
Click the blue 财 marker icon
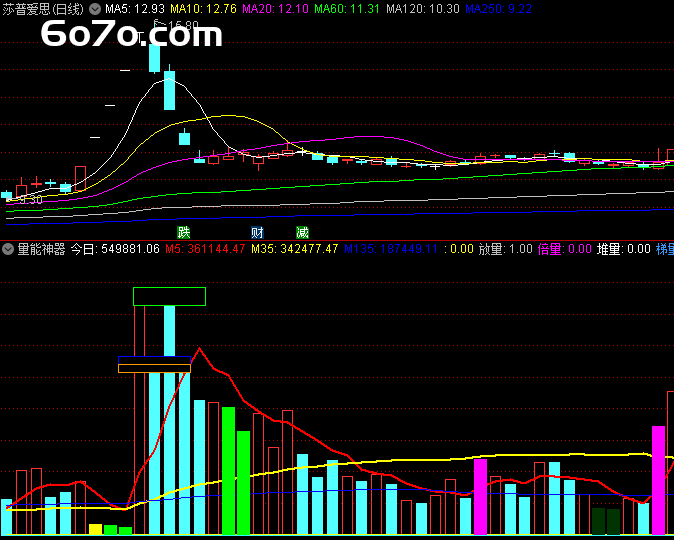257,233
